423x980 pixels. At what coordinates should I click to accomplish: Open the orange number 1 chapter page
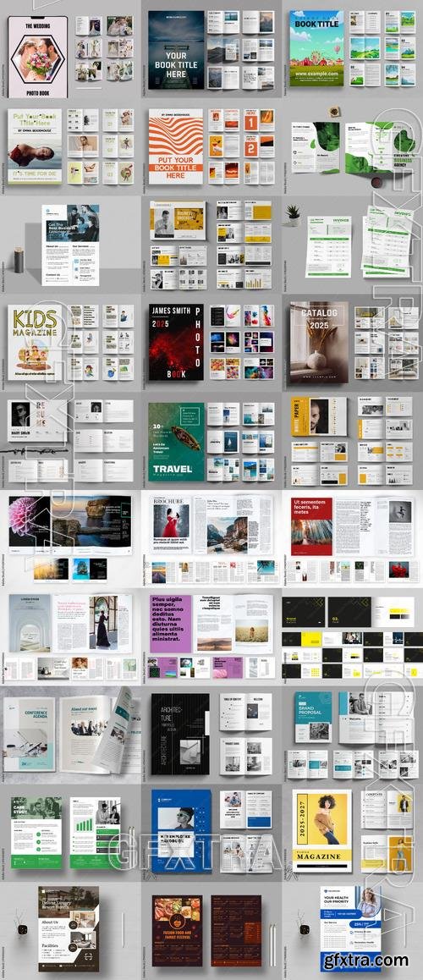[251, 121]
